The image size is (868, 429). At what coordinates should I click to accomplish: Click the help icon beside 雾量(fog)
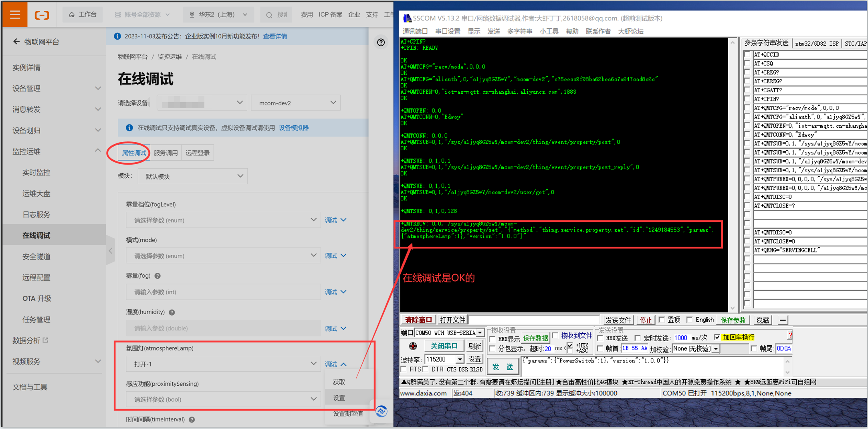pyautogui.click(x=157, y=276)
